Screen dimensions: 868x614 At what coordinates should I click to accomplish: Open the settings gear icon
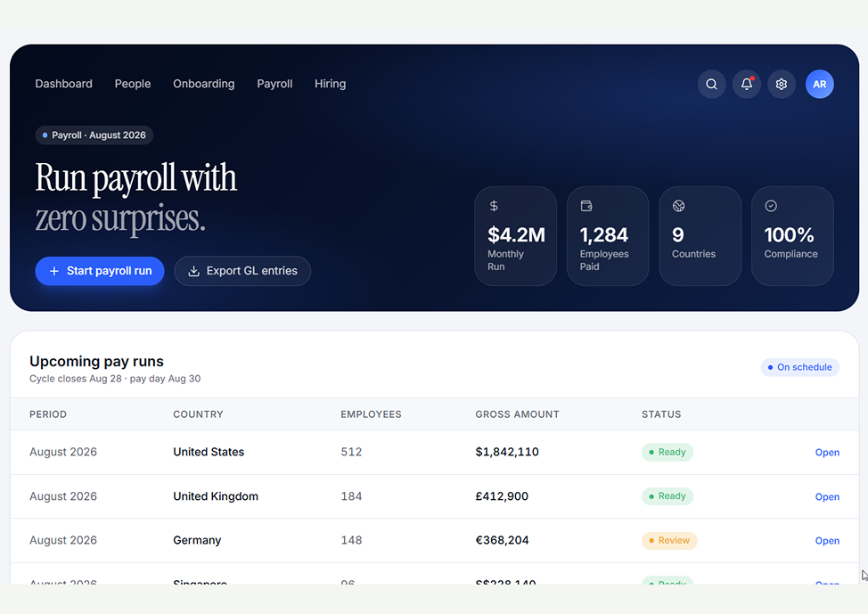click(781, 84)
